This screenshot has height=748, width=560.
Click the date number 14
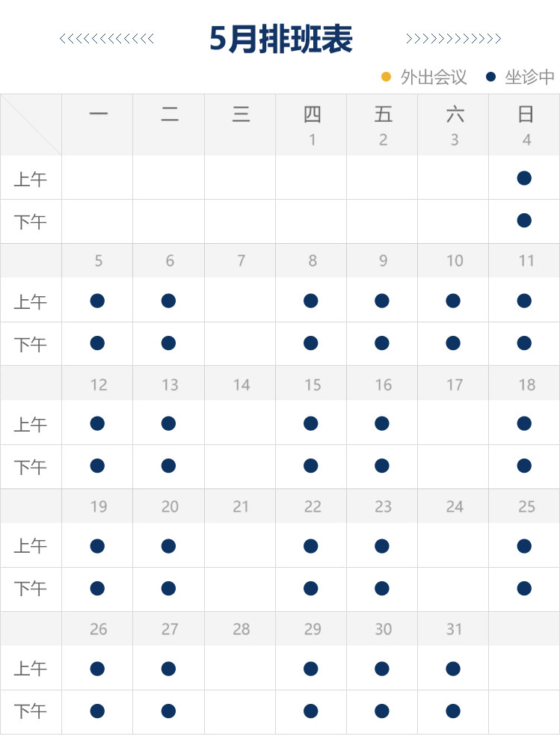point(241,384)
